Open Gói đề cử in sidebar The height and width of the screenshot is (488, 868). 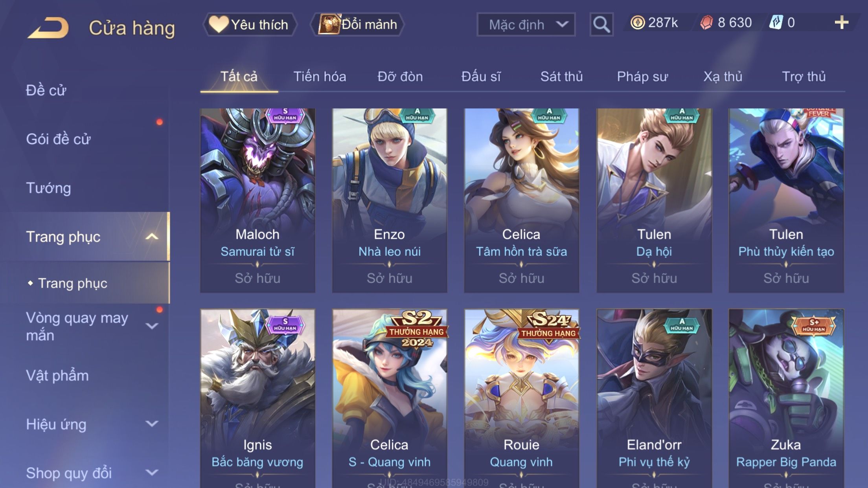[x=58, y=139]
